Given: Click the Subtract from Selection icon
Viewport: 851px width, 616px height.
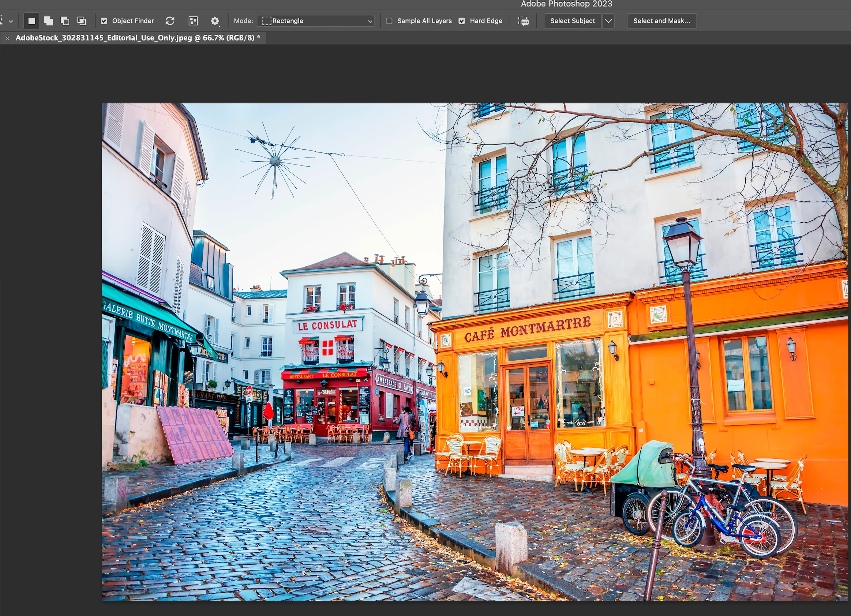Looking at the screenshot, I should click(65, 21).
